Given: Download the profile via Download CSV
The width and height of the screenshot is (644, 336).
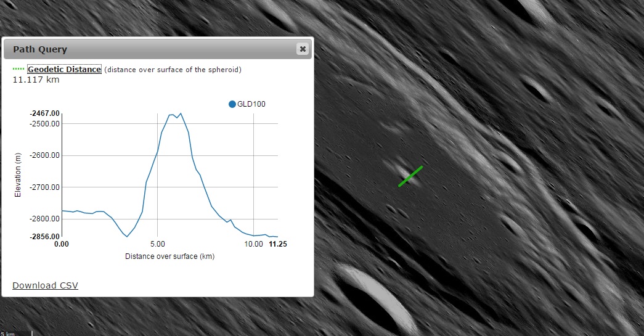Looking at the screenshot, I should (x=45, y=285).
